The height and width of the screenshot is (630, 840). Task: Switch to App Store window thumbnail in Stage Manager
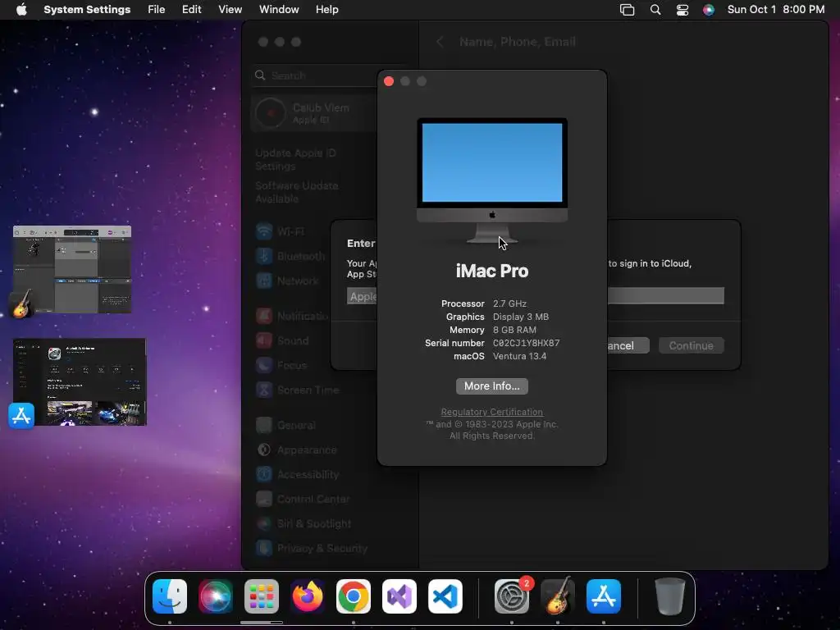click(80, 382)
